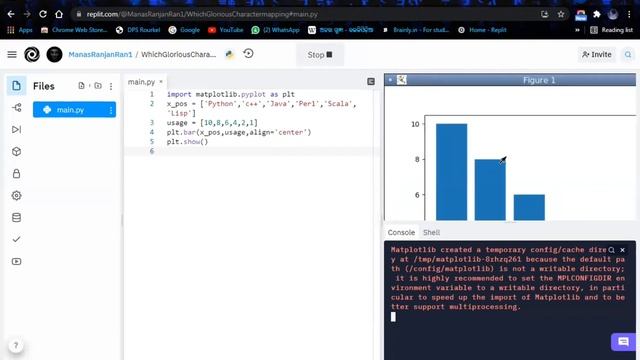Open the Home - Replit bookmark
This screenshot has width=640, height=360.
[x=482, y=30]
